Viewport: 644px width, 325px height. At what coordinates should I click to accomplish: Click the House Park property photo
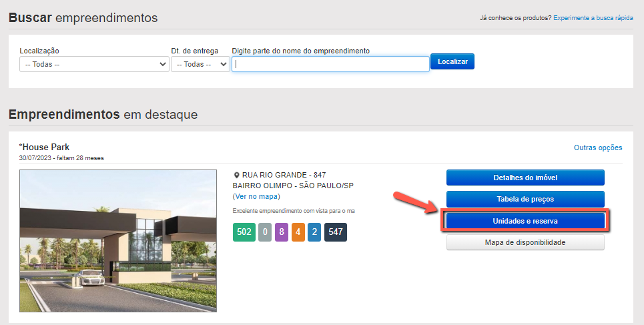pos(118,240)
